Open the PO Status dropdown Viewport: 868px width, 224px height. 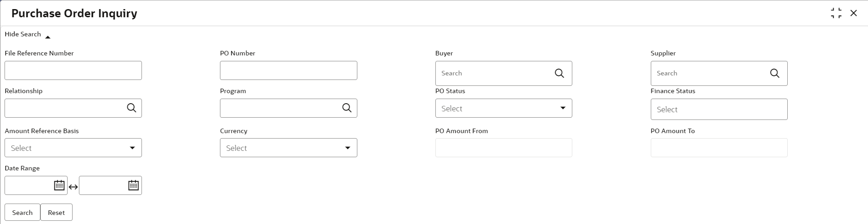504,108
